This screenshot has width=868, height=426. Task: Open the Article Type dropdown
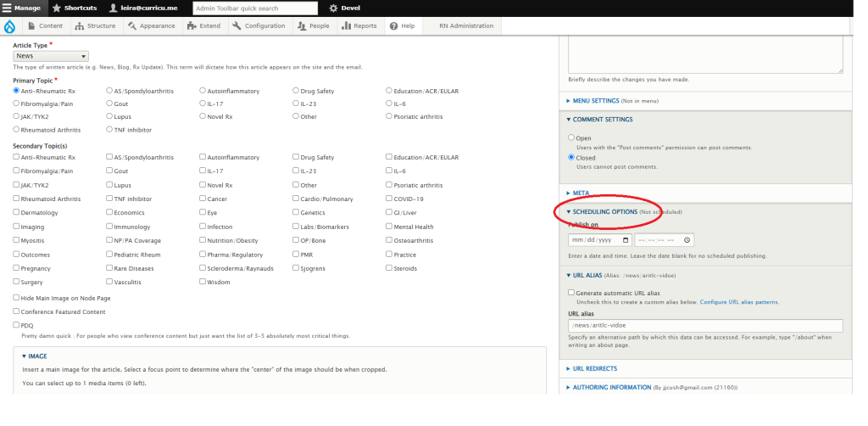[50, 56]
